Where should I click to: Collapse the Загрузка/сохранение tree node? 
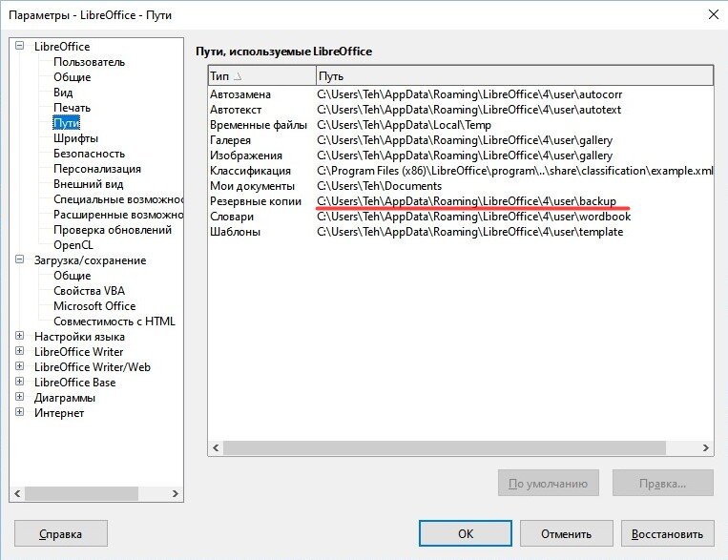click(19, 259)
